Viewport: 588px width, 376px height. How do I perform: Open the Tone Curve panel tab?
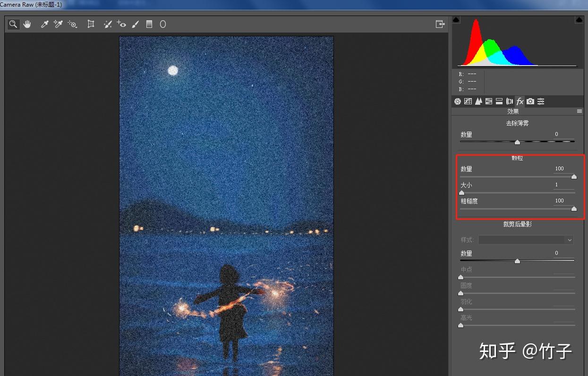(468, 101)
